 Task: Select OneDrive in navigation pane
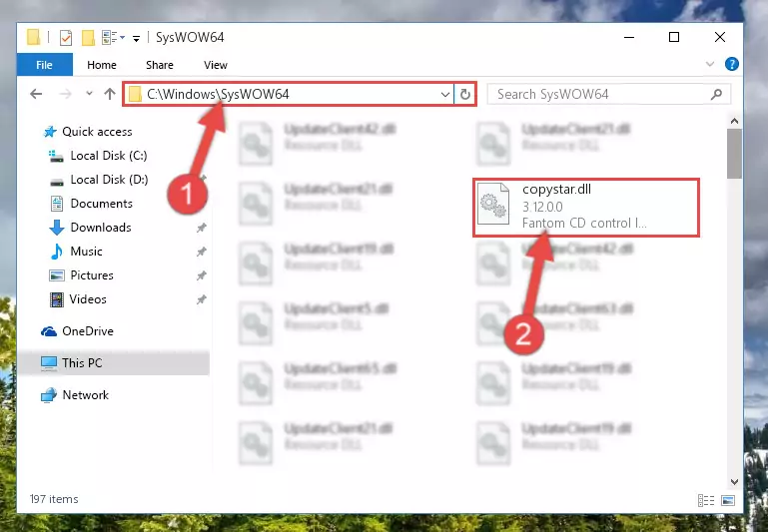point(88,331)
